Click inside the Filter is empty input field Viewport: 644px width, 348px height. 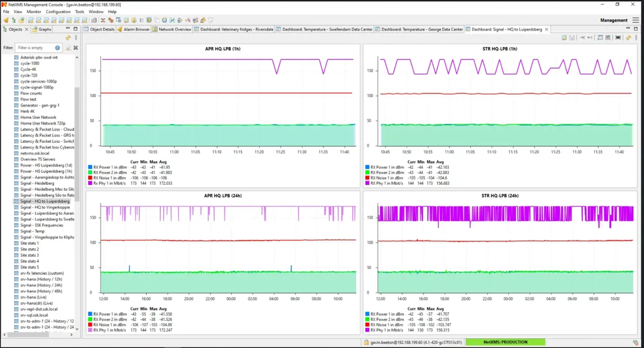click(x=34, y=47)
